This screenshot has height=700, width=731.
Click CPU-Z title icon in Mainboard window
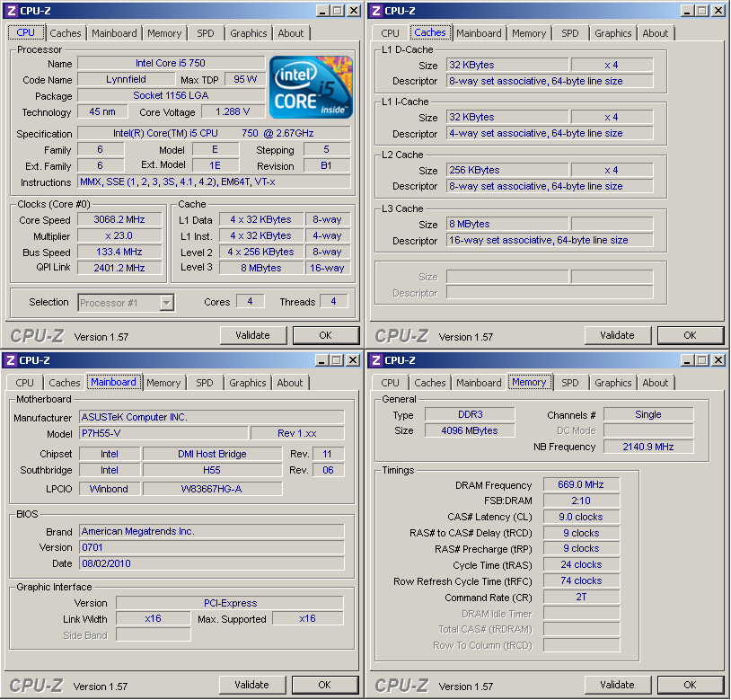pos(10,360)
